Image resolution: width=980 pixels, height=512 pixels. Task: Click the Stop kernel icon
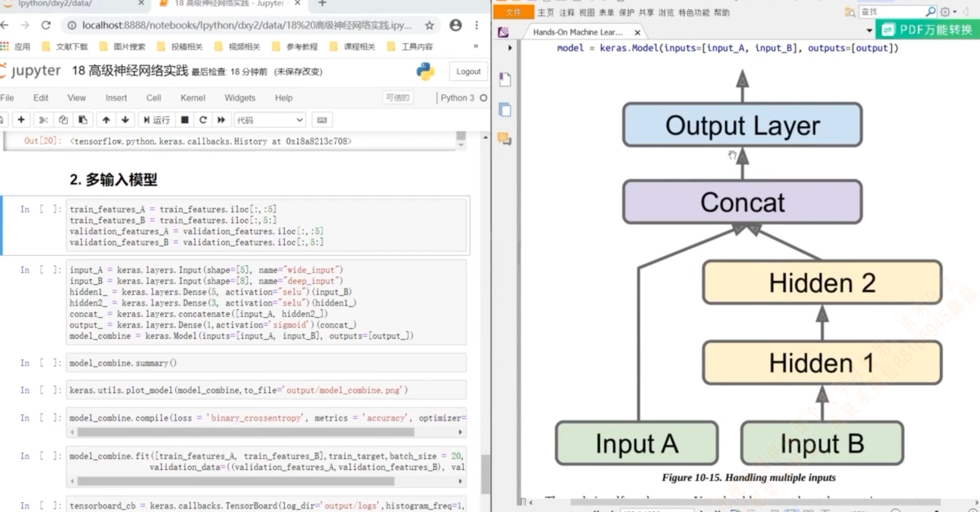coord(185,120)
